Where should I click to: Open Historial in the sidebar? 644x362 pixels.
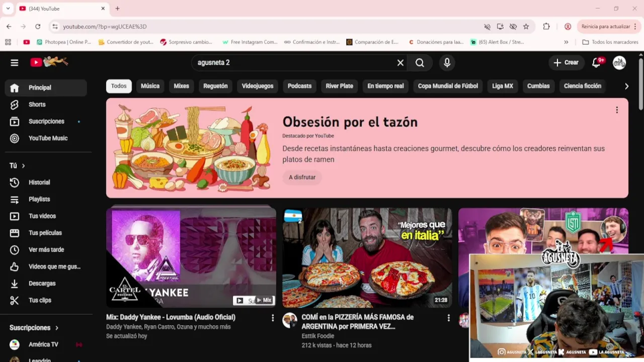(x=46, y=183)
